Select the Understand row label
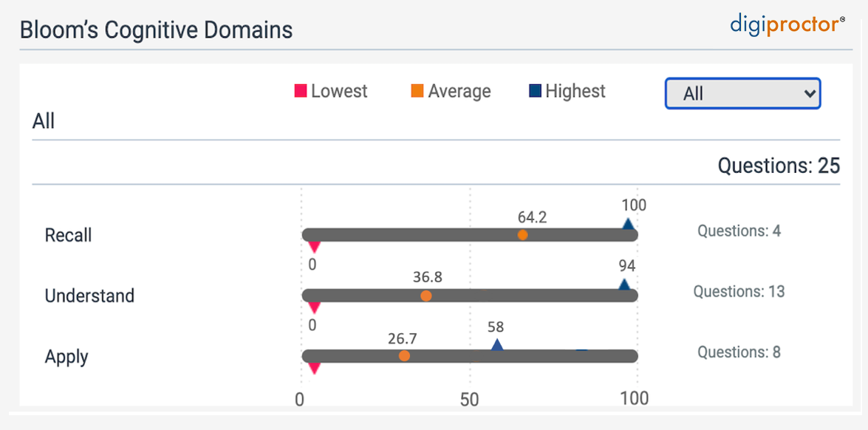This screenshot has height=430, width=868. [89, 296]
